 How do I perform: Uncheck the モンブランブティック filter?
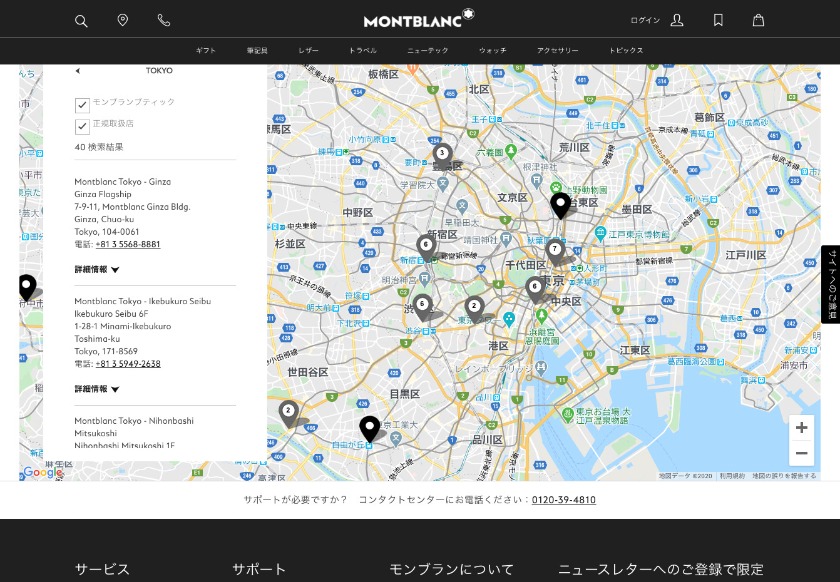click(x=82, y=104)
